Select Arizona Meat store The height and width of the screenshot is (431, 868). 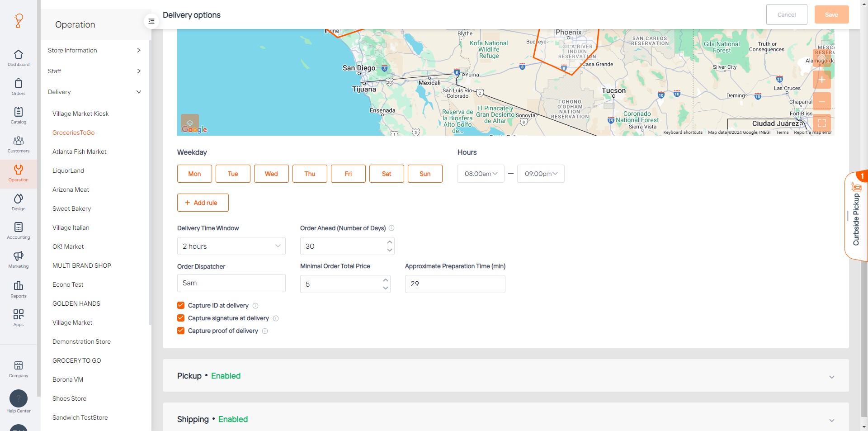71,189
